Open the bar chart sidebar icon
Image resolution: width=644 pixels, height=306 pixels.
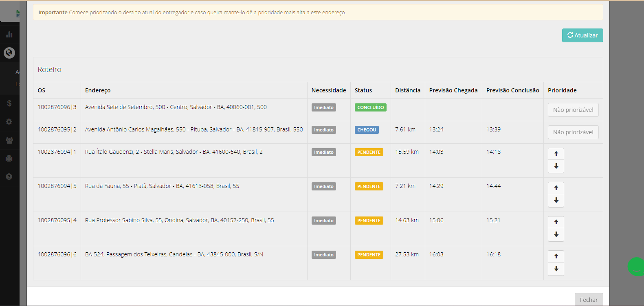tap(9, 35)
